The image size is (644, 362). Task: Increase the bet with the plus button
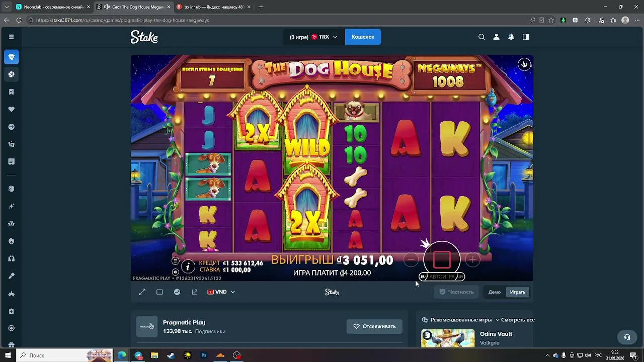[x=472, y=260]
